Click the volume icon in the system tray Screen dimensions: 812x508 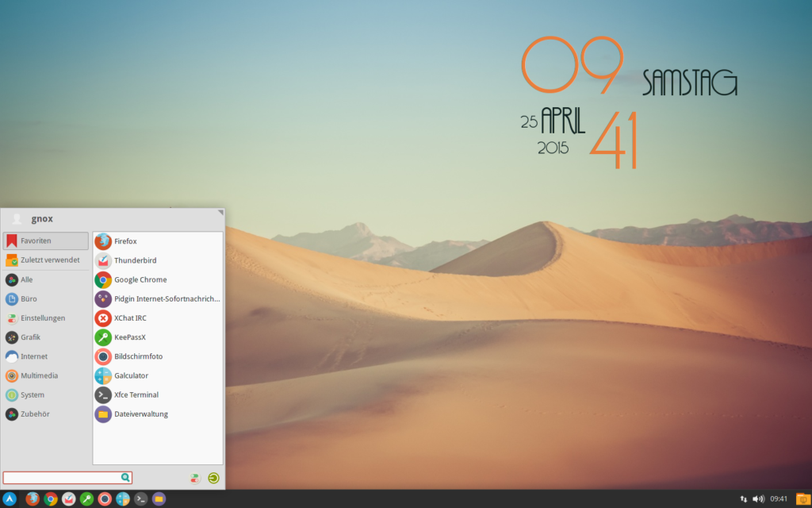[756, 498]
